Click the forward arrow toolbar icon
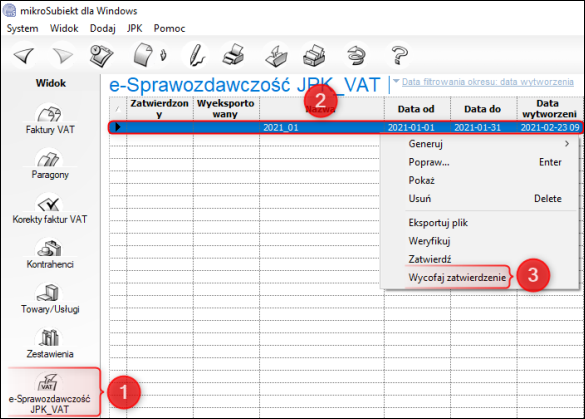The height and width of the screenshot is (419, 585). [x=63, y=56]
